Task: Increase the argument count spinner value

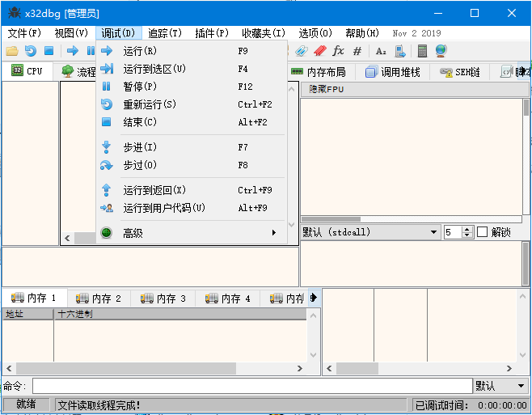Action: click(467, 229)
